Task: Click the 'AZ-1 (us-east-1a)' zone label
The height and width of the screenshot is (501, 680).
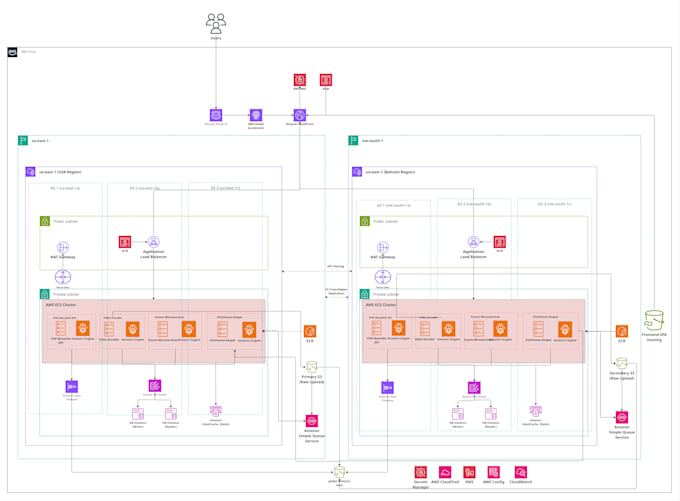Action: coord(65,188)
